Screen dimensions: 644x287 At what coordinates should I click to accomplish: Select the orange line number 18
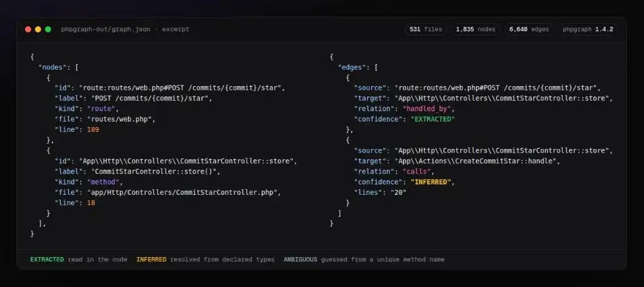pyautogui.click(x=91, y=202)
